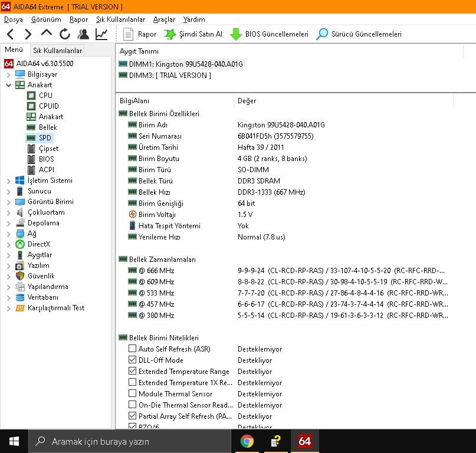Open the Yardım menu
The height and width of the screenshot is (453, 476).
click(194, 19)
